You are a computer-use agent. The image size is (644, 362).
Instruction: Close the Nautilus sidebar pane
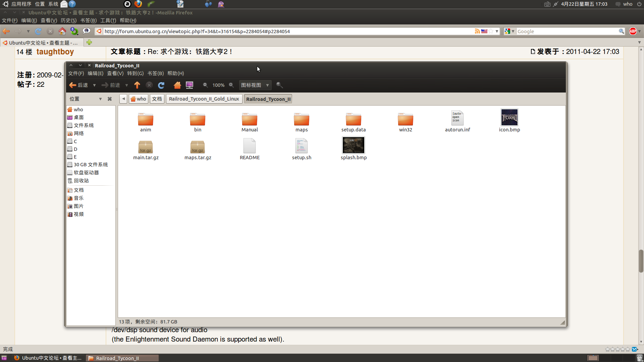[x=109, y=99]
